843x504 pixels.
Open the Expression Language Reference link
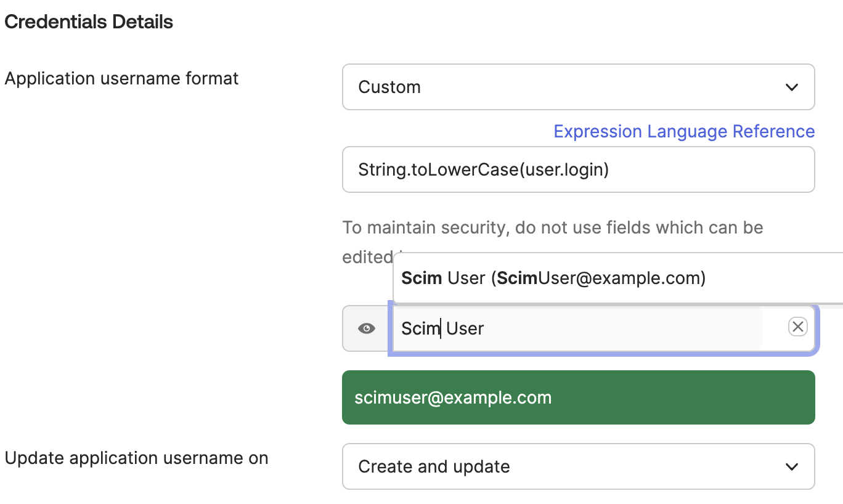click(x=684, y=131)
